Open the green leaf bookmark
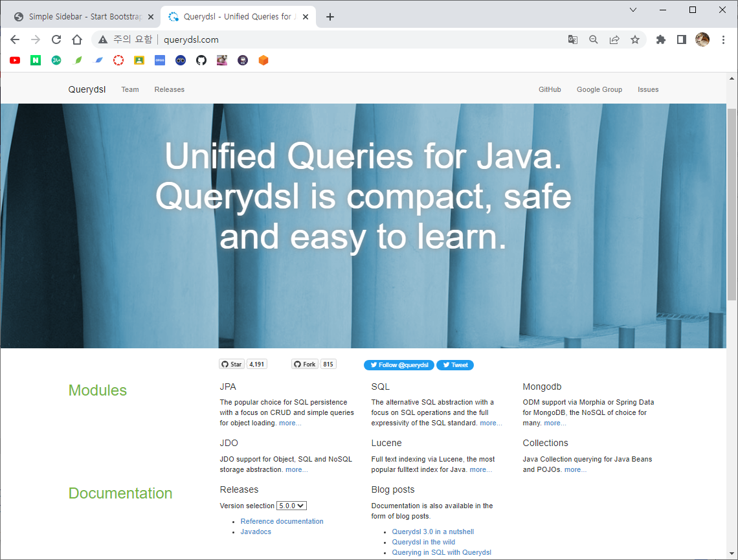Viewport: 738px width, 560px height. point(78,60)
